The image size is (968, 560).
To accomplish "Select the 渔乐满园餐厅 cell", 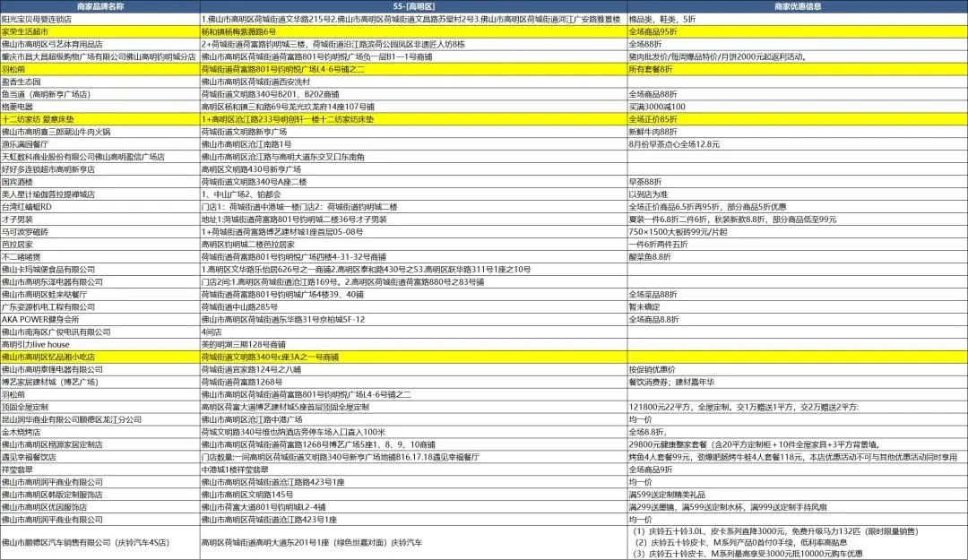I will [x=100, y=144].
